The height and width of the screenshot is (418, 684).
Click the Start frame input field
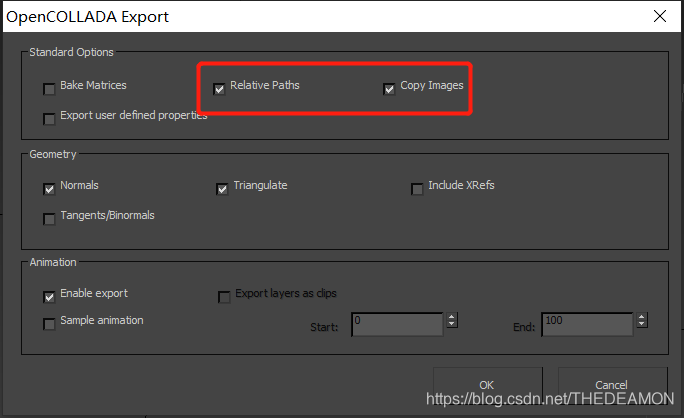(x=397, y=324)
